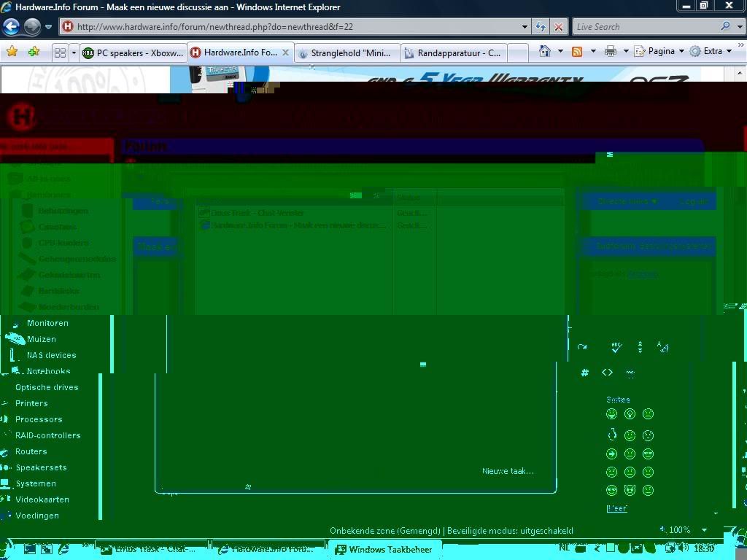The image size is (747, 560).
Task: Click the Hardware.Info H logo
Action: (x=21, y=117)
